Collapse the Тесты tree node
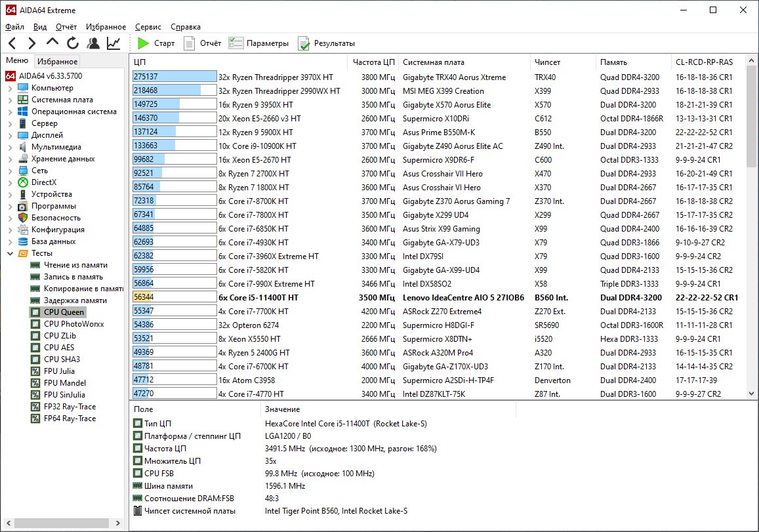Screen dimensions: 759x532 [x=10, y=253]
